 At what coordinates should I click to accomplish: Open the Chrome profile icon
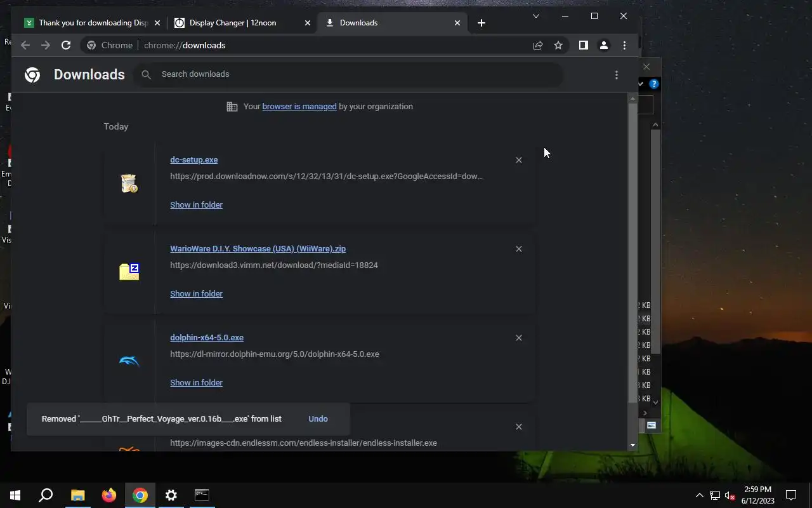604,45
